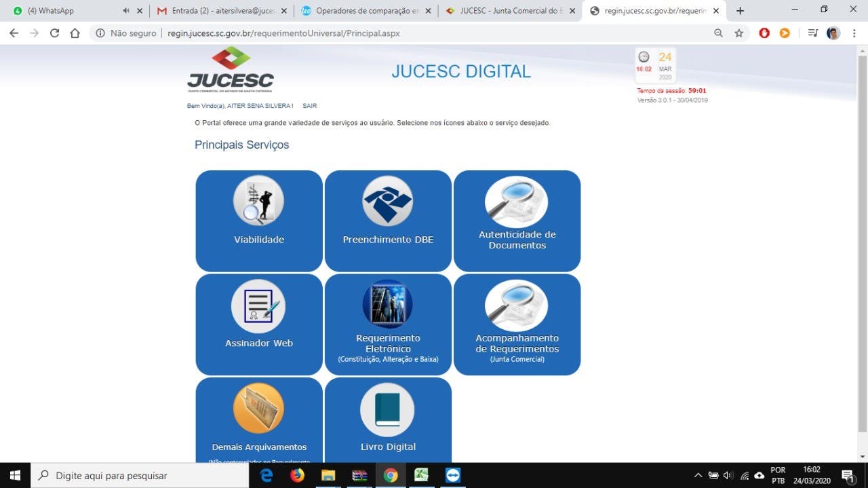Click the orange play extension icon
This screenshot has height=488, width=868.
[785, 33]
